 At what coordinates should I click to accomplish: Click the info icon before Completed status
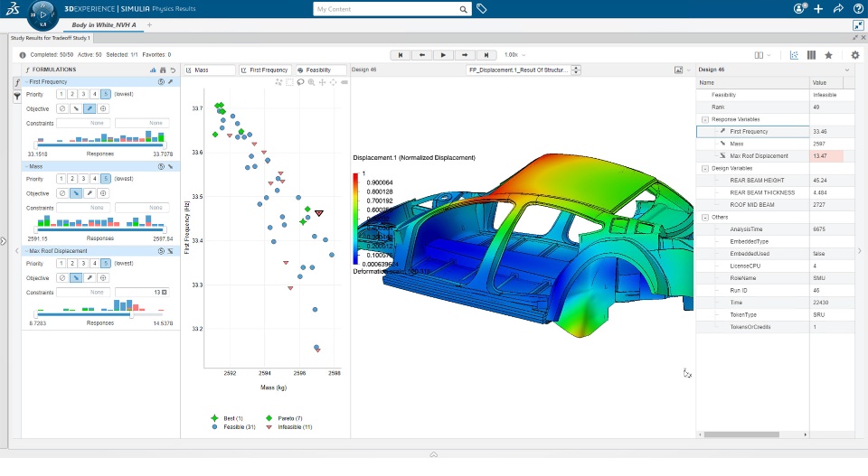point(23,55)
